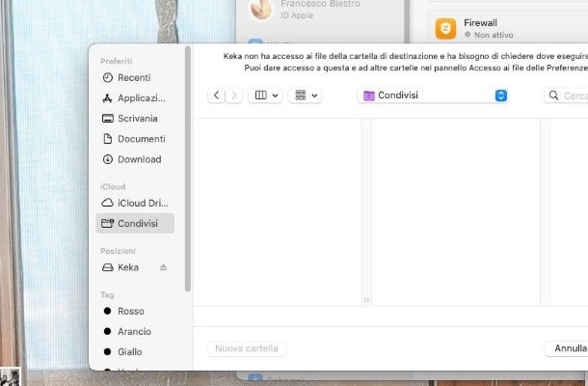
Task: Click the Condivisi shared folder icon in sidebar
Action: point(108,224)
